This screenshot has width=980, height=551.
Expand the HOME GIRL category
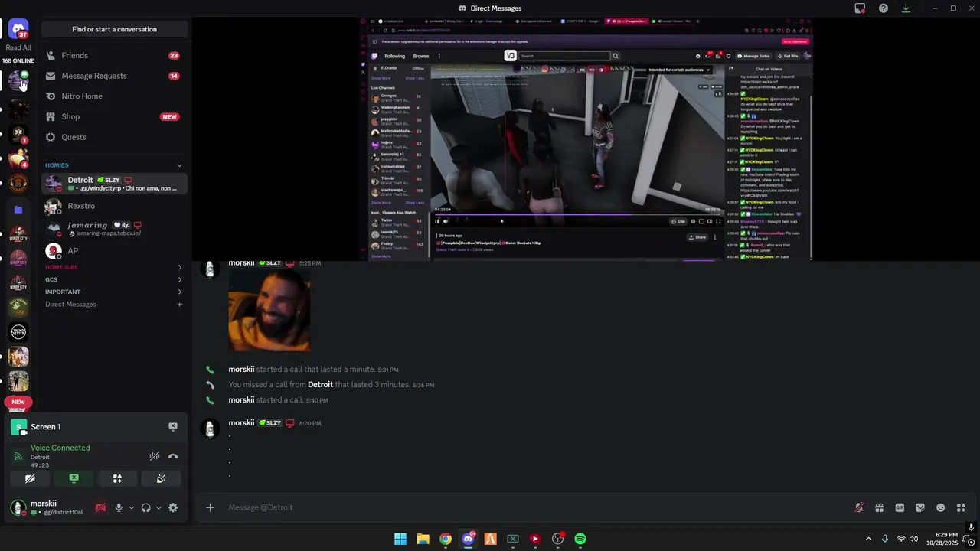pos(180,267)
